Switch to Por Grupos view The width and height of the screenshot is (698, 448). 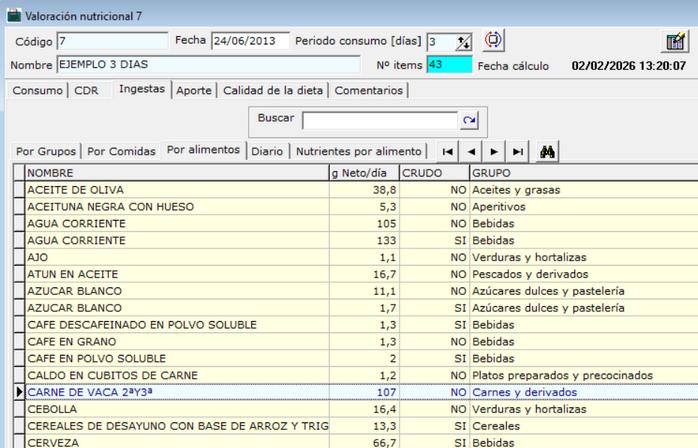pyautogui.click(x=46, y=151)
